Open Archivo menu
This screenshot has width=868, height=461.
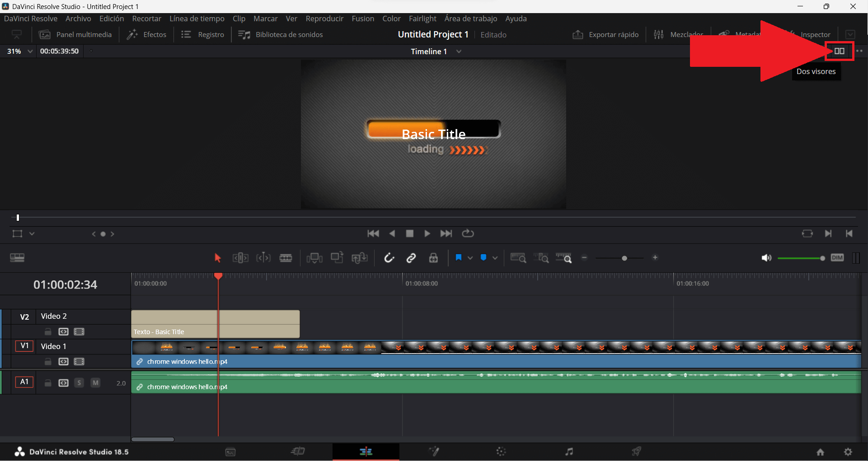click(78, 19)
